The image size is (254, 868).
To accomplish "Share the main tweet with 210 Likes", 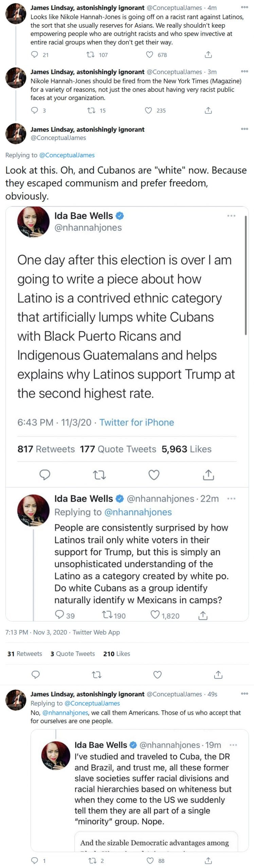I will (218, 675).
